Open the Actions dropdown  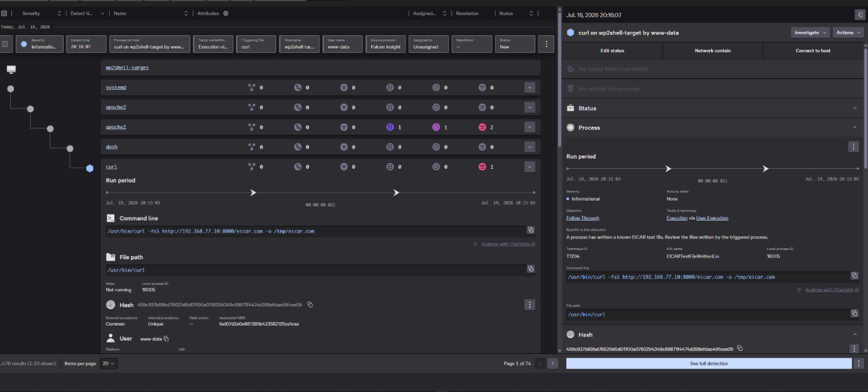[848, 32]
